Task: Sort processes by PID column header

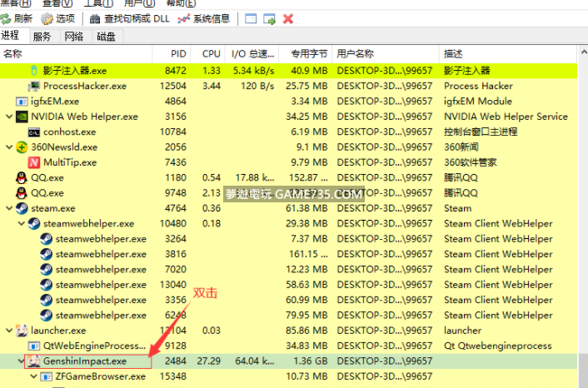Action: [178, 53]
